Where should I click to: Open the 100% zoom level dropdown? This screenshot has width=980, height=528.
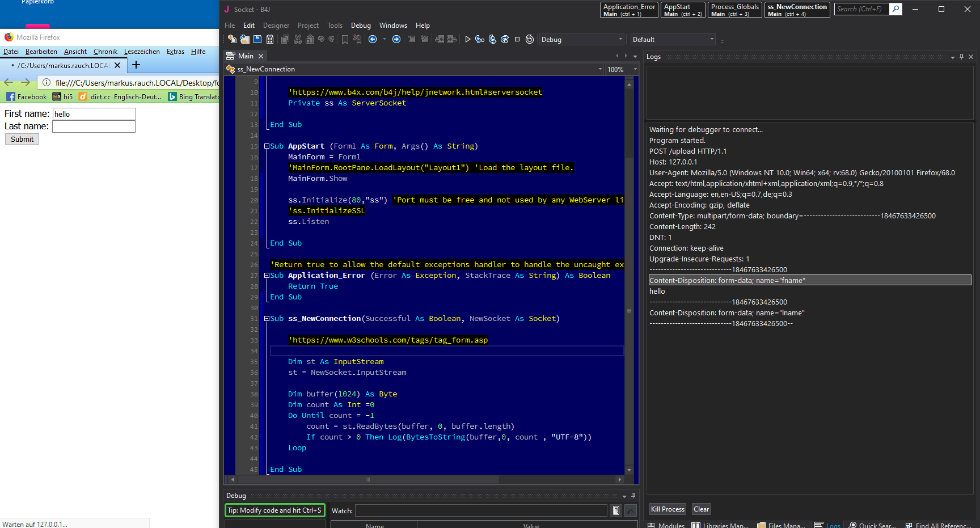coord(635,69)
